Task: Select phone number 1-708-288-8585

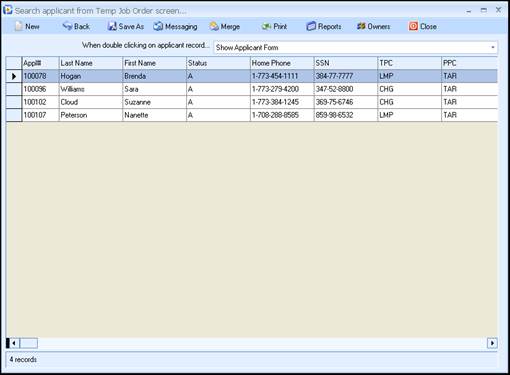Action: pyautogui.click(x=282, y=115)
